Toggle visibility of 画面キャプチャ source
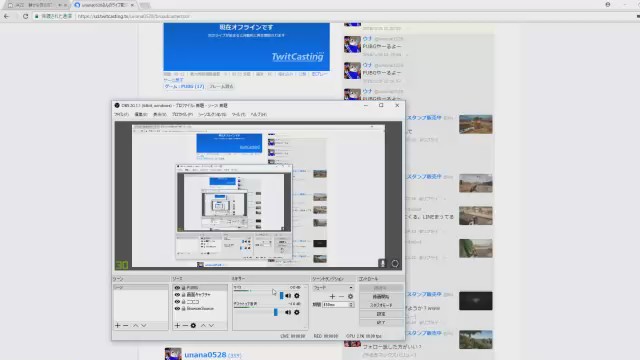 point(177,294)
